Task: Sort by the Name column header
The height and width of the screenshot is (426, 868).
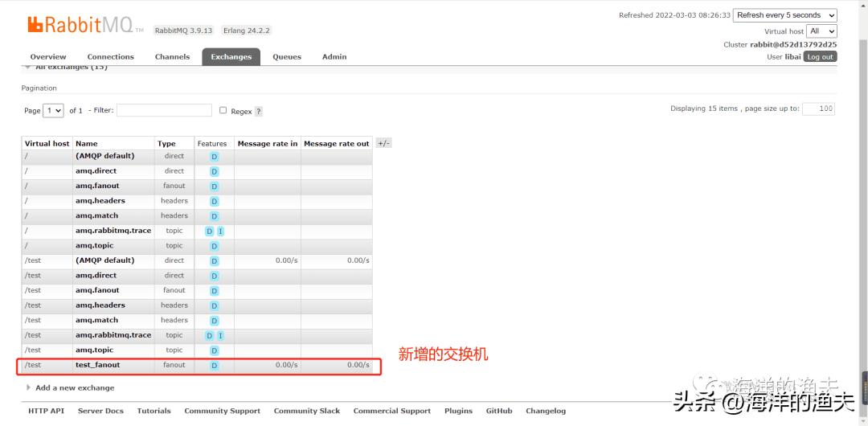Action: pos(86,144)
